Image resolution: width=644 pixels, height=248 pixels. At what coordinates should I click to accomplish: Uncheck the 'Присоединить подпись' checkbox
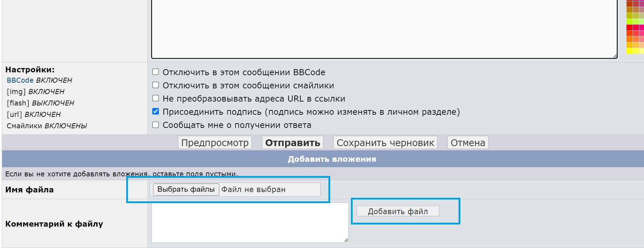[155, 112]
